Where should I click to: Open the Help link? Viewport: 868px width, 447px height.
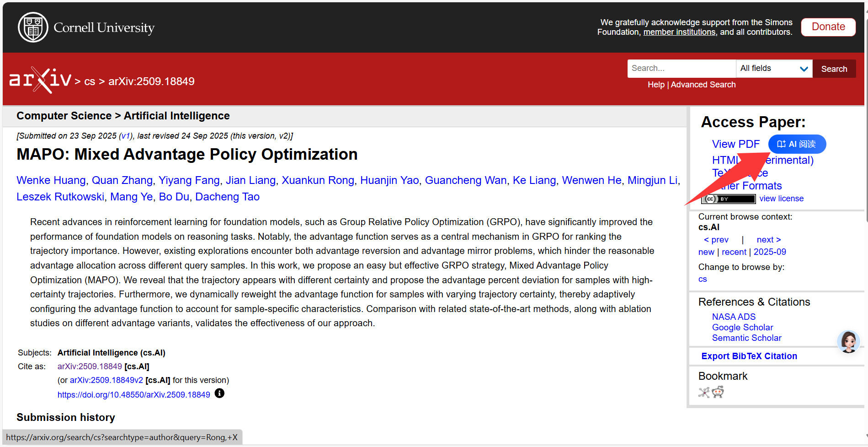point(656,85)
